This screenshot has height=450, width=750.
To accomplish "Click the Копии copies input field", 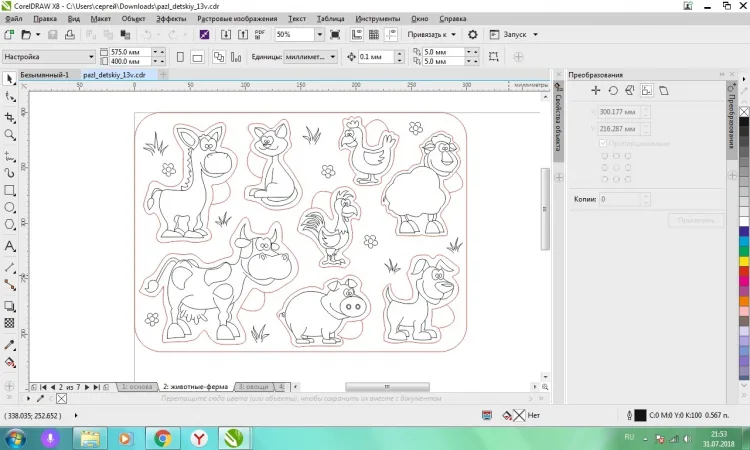I will click(620, 199).
